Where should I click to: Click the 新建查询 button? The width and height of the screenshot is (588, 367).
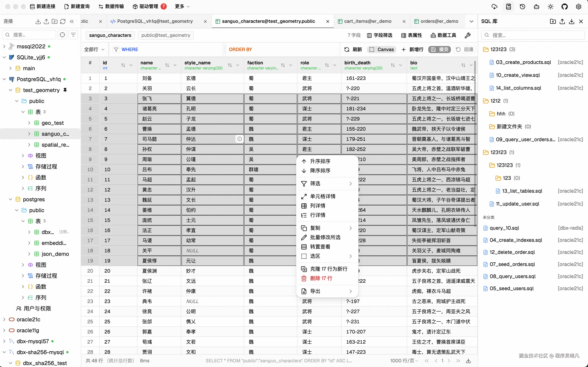[77, 7]
